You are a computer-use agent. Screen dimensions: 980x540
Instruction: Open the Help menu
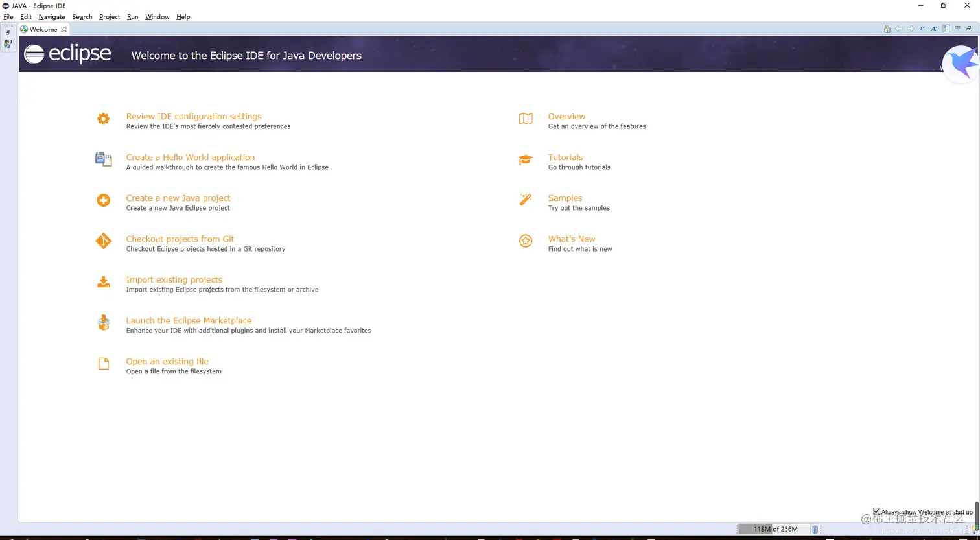pos(183,17)
